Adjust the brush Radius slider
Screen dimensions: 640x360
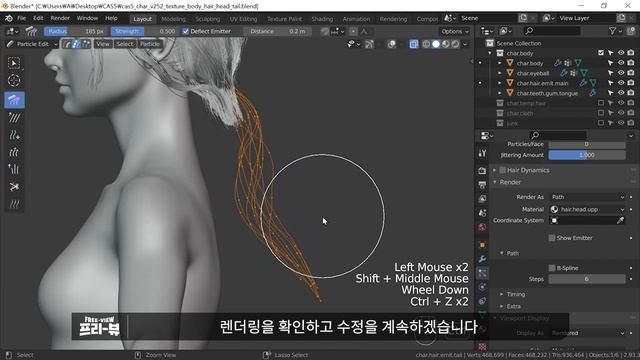tap(76, 31)
